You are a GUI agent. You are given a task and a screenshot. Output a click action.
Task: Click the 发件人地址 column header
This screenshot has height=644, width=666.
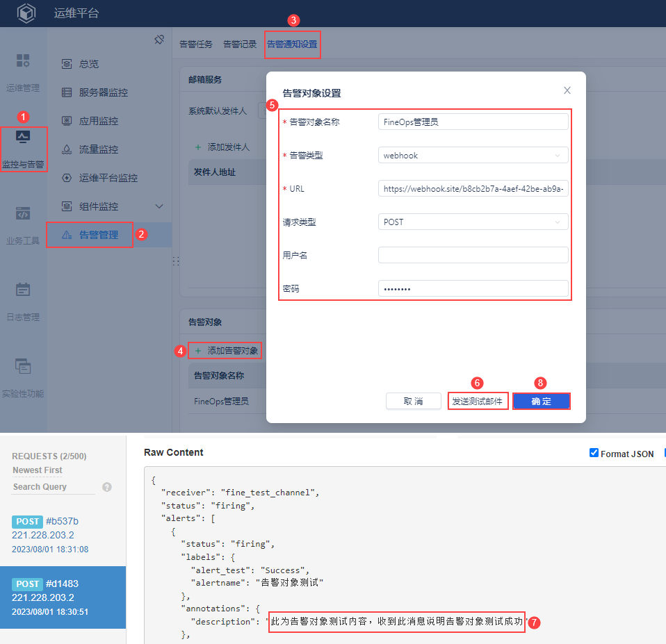pos(215,172)
